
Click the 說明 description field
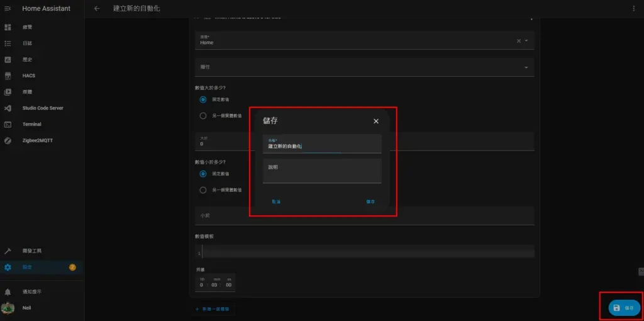322,171
